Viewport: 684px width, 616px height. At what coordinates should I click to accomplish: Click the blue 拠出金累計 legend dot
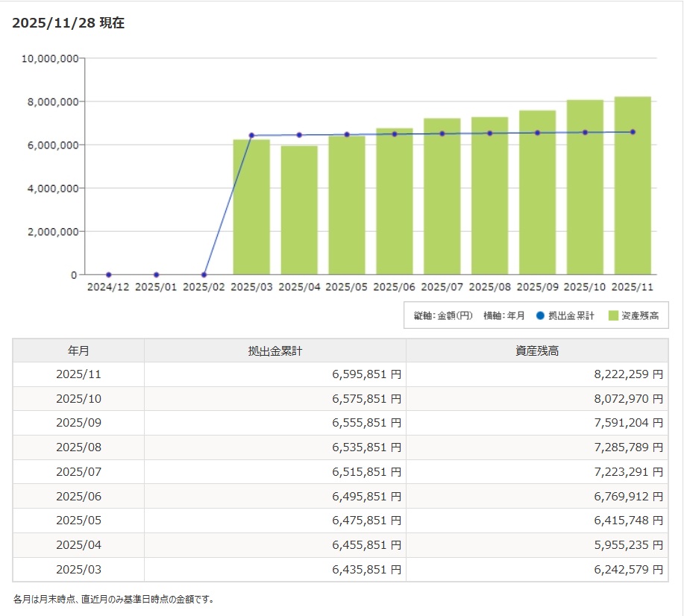541,316
